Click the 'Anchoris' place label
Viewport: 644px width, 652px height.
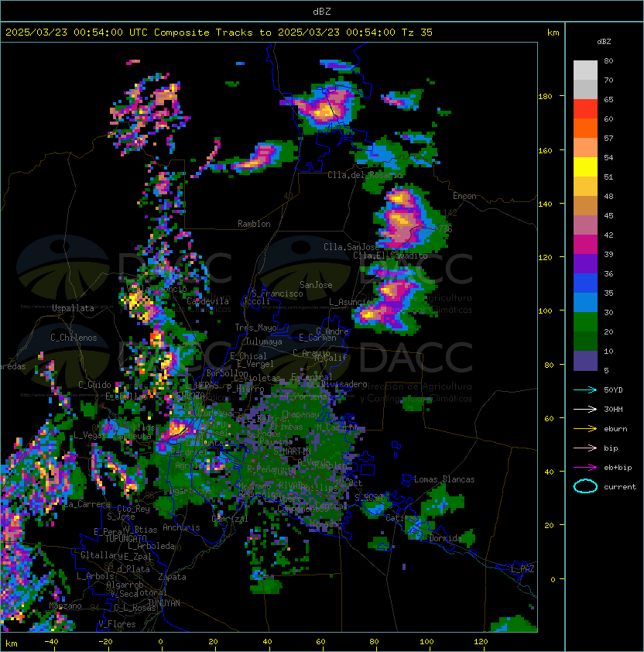tap(181, 527)
